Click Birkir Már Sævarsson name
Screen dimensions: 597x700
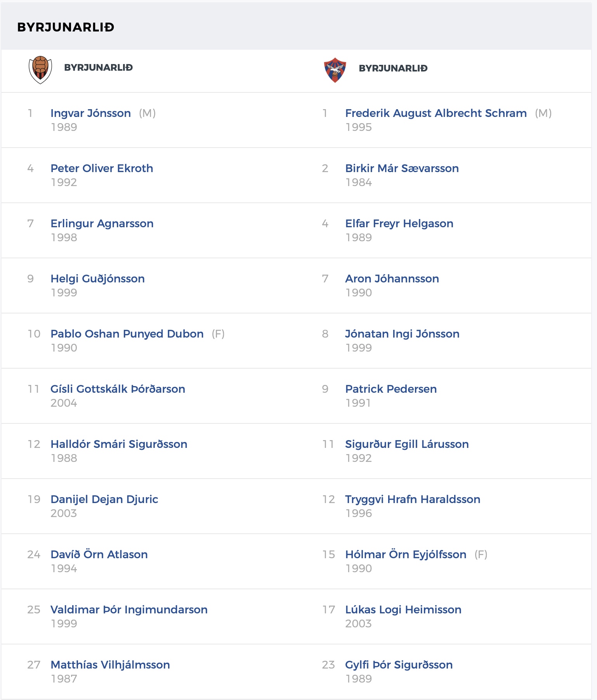(x=402, y=169)
